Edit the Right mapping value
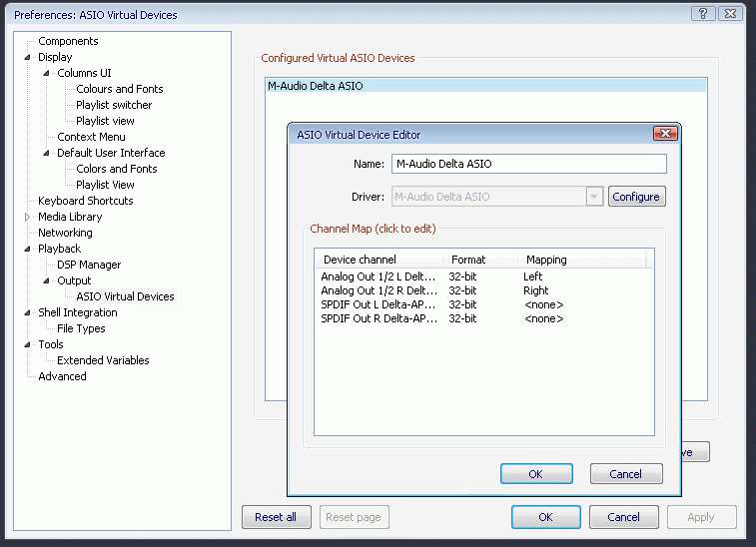Screen dimensions: 756x547 [x=535, y=290]
